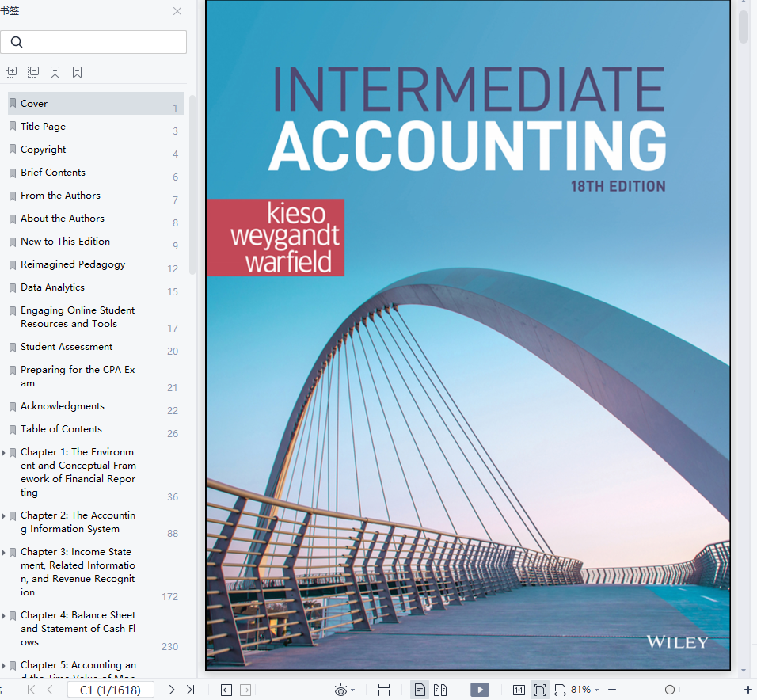Open Chapter 3: Income Statement bookmark

coord(78,572)
